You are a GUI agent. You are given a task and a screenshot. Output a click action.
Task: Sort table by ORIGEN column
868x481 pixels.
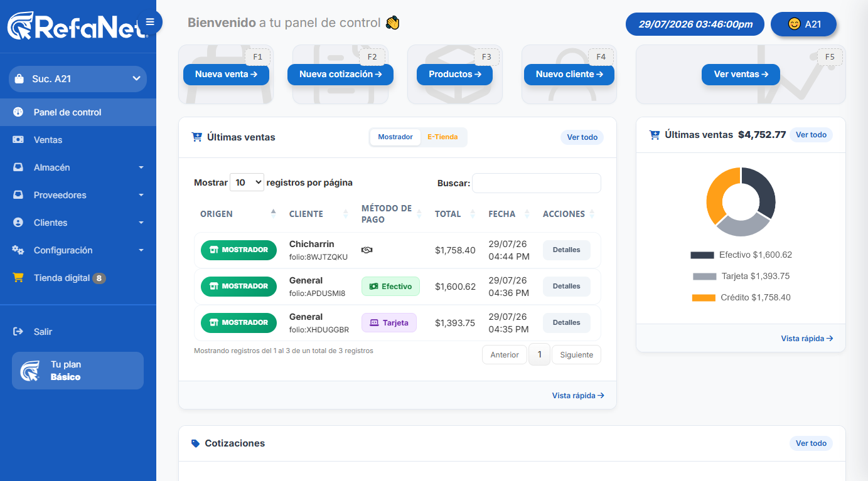(238, 214)
